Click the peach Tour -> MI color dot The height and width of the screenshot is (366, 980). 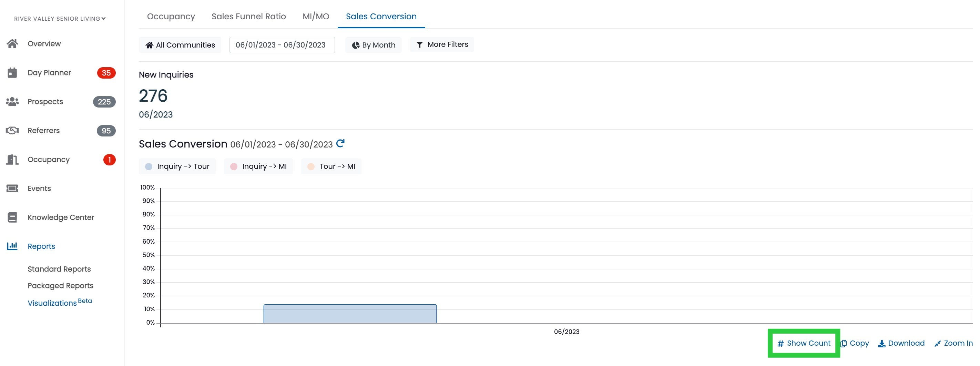(311, 167)
